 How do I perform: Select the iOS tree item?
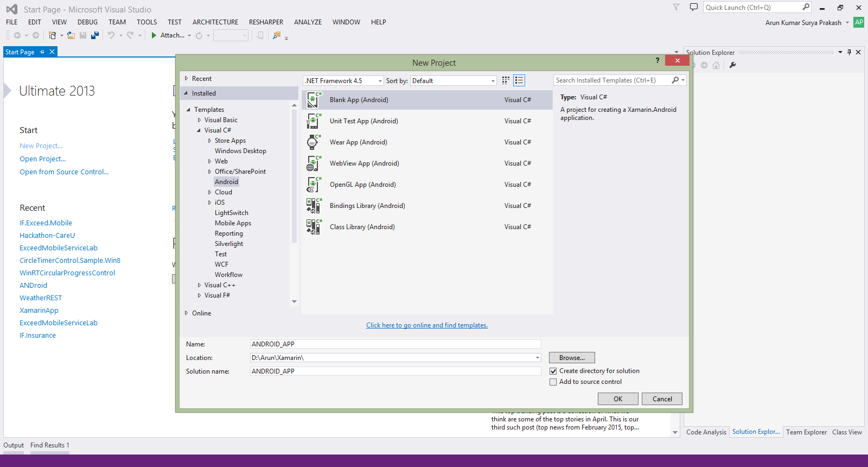(220, 203)
